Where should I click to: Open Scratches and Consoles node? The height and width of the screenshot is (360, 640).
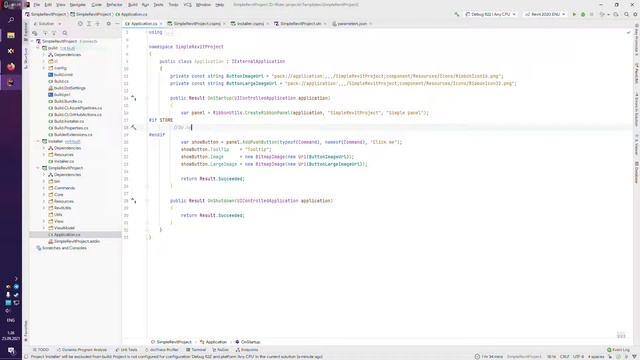64,248
